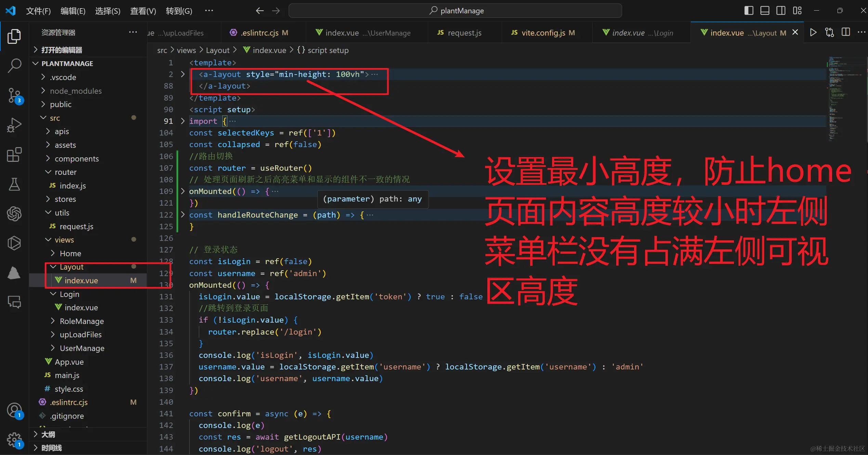The image size is (868, 455).
Task: Expand folded a-layout block at line 2
Action: 183,74
